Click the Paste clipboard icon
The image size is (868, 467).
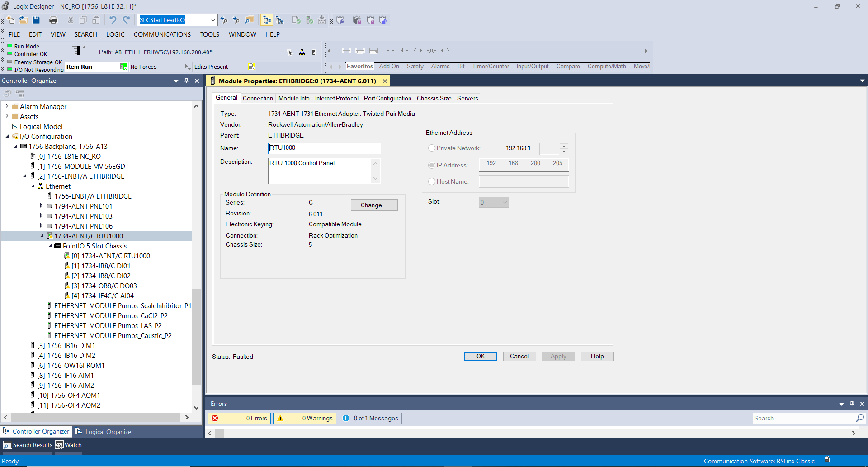click(x=96, y=20)
